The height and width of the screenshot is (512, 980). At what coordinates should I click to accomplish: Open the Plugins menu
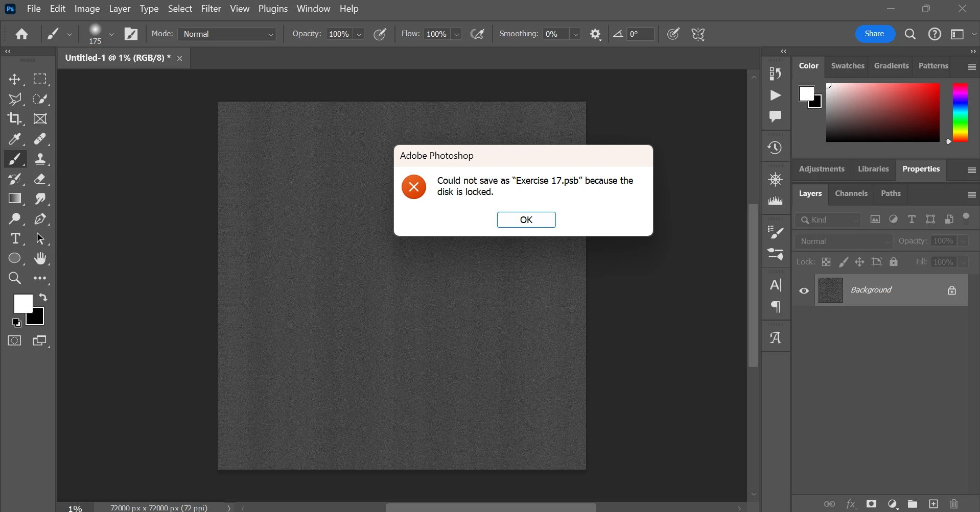pyautogui.click(x=273, y=9)
